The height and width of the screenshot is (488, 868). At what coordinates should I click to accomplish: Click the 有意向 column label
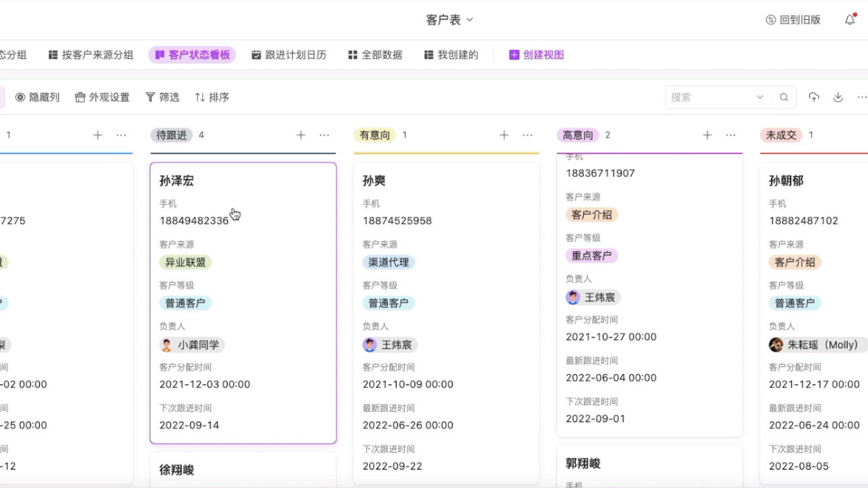(x=375, y=136)
